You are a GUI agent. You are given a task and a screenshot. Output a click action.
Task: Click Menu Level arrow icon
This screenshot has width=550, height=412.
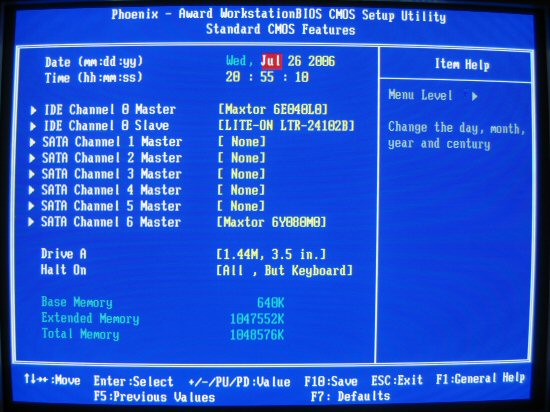[x=475, y=96]
